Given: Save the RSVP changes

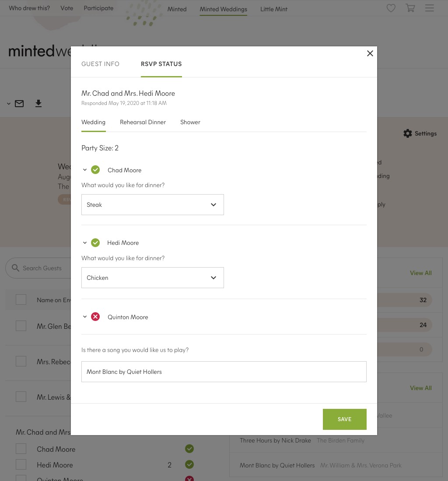Looking at the screenshot, I should click(345, 419).
